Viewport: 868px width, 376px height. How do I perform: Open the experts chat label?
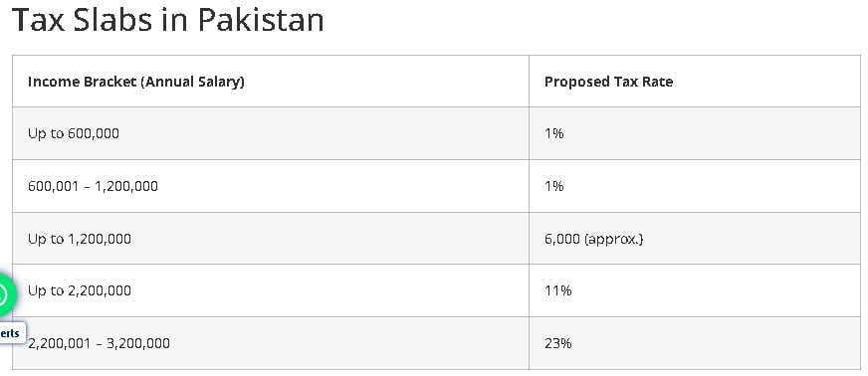(x=12, y=333)
